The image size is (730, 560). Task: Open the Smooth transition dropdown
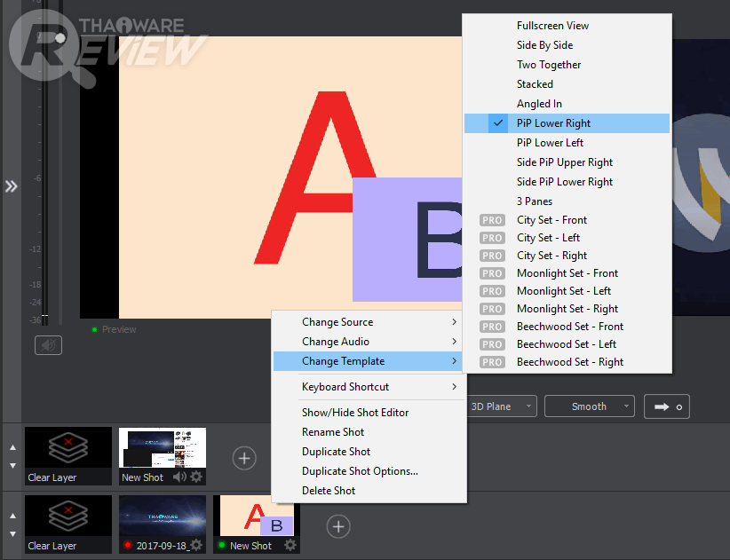click(590, 406)
